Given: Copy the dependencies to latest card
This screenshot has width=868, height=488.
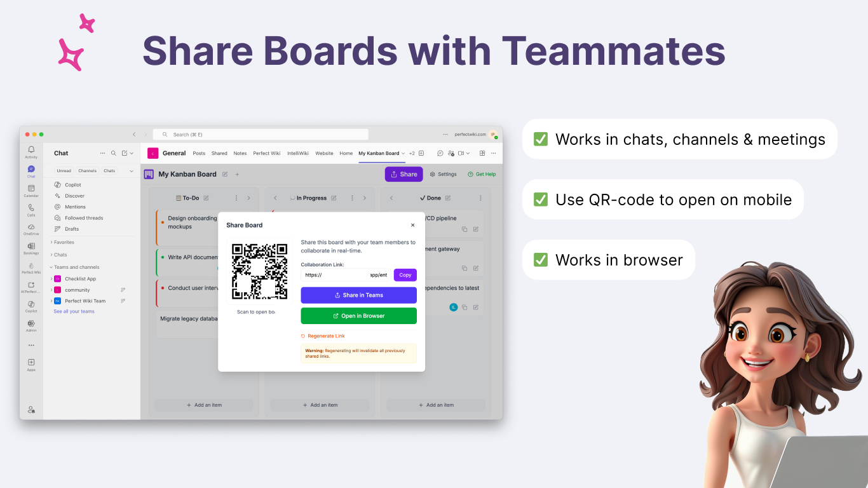Looking at the screenshot, I should pyautogui.click(x=465, y=308).
